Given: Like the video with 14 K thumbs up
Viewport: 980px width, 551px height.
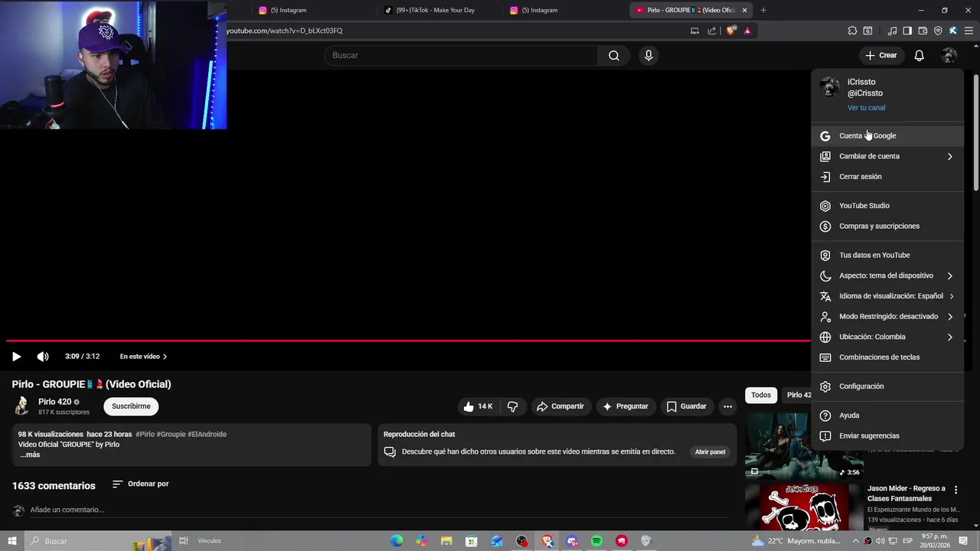Looking at the screenshot, I should coord(479,406).
